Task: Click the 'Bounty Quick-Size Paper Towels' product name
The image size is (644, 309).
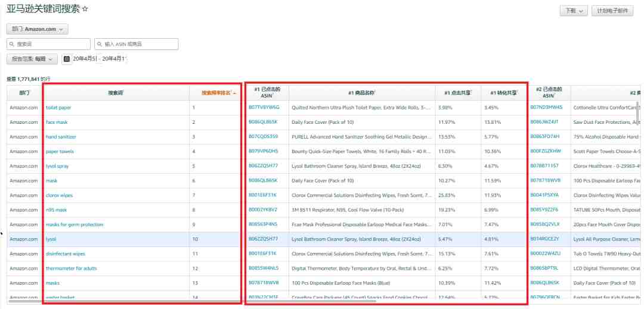Action: coord(361,151)
